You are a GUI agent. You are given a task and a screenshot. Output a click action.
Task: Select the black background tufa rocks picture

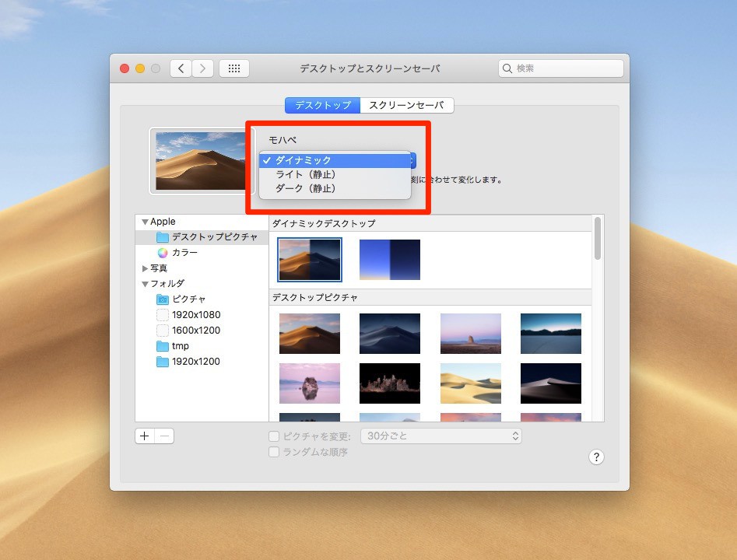tap(390, 383)
